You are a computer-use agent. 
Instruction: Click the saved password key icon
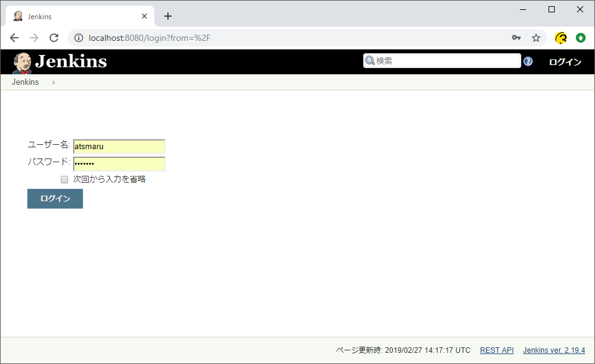point(516,38)
